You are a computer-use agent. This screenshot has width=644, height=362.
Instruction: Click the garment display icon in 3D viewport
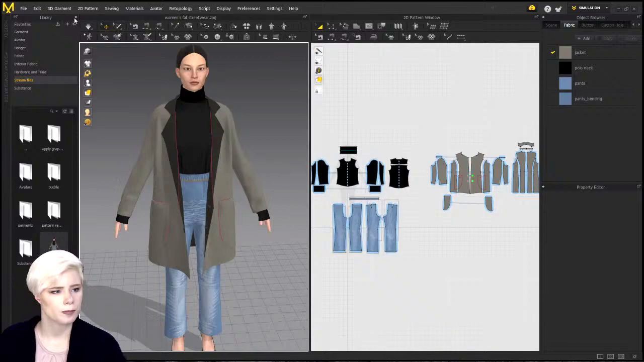[88, 63]
